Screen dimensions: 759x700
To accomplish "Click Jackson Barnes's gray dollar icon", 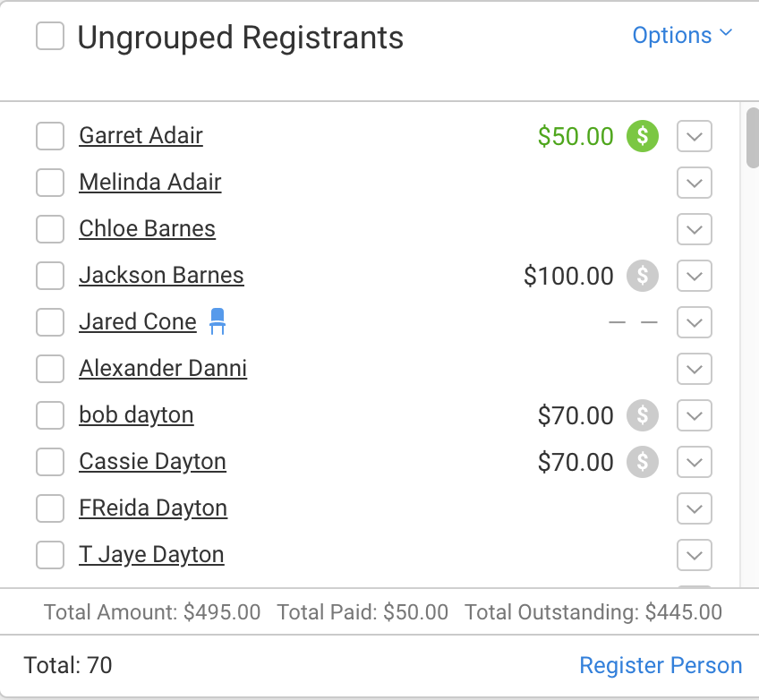I will click(x=643, y=276).
